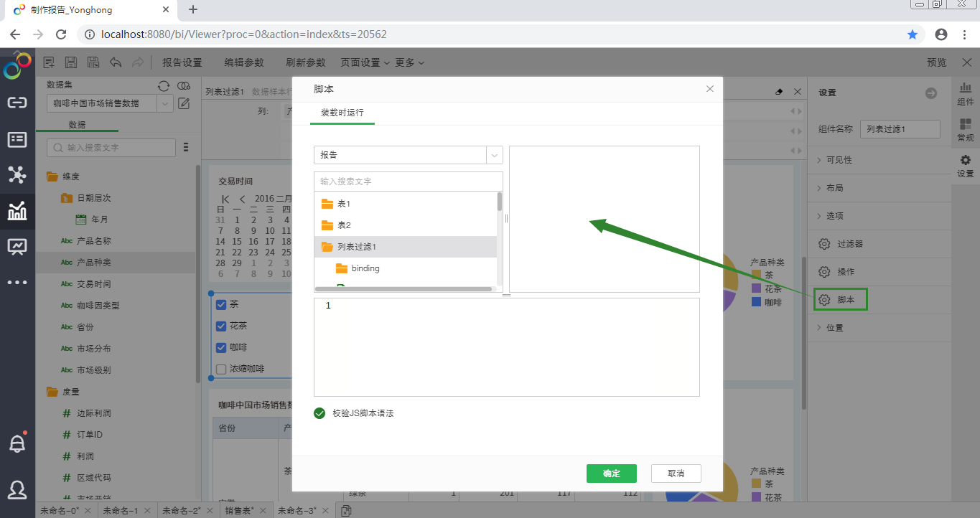Open the Component panel icon on right
The height and width of the screenshot is (518, 980).
pyautogui.click(x=965, y=93)
